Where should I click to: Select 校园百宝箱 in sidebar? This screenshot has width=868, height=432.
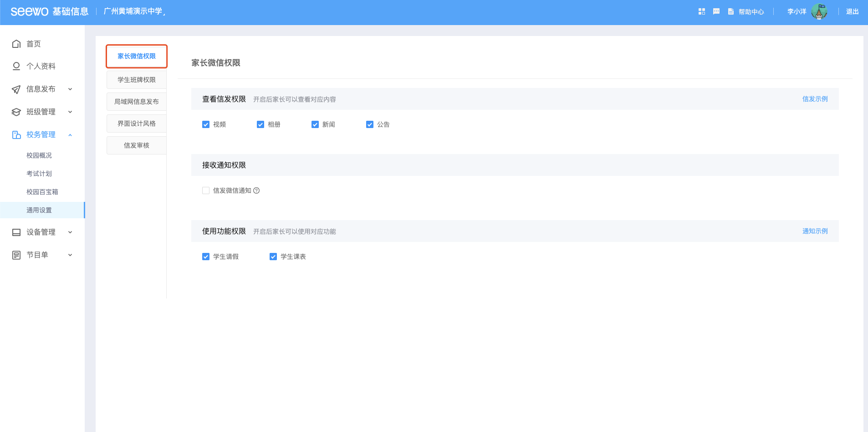coord(42,192)
